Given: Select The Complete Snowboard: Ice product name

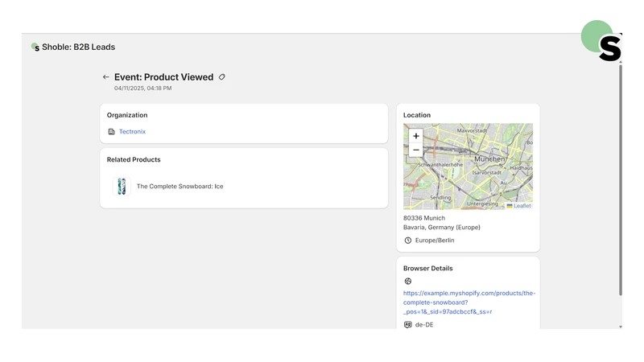Looking at the screenshot, I should (x=180, y=187).
